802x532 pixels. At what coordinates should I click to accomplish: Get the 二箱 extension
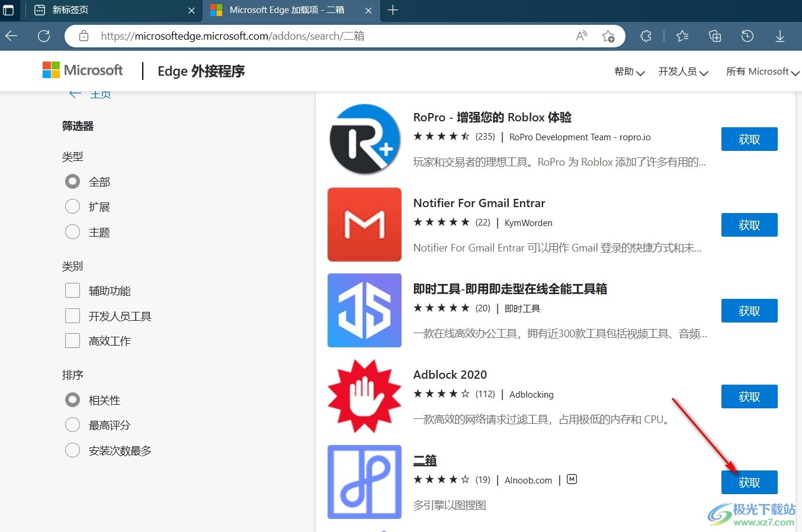pyautogui.click(x=749, y=482)
